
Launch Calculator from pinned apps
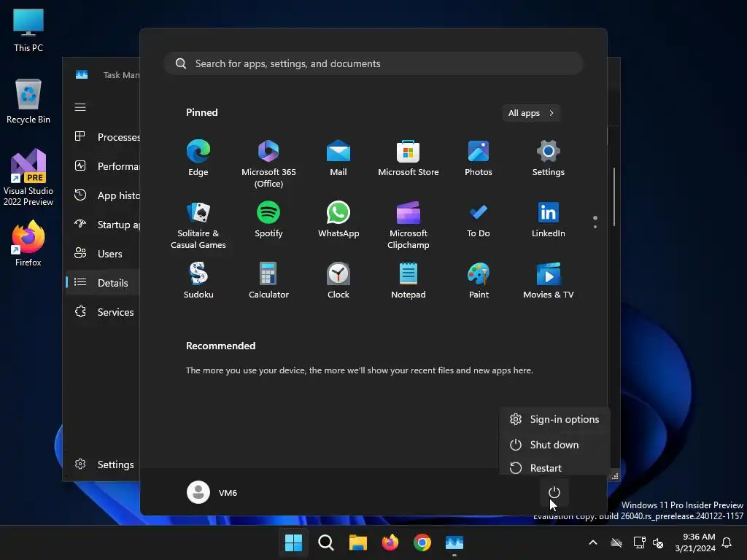pos(268,281)
